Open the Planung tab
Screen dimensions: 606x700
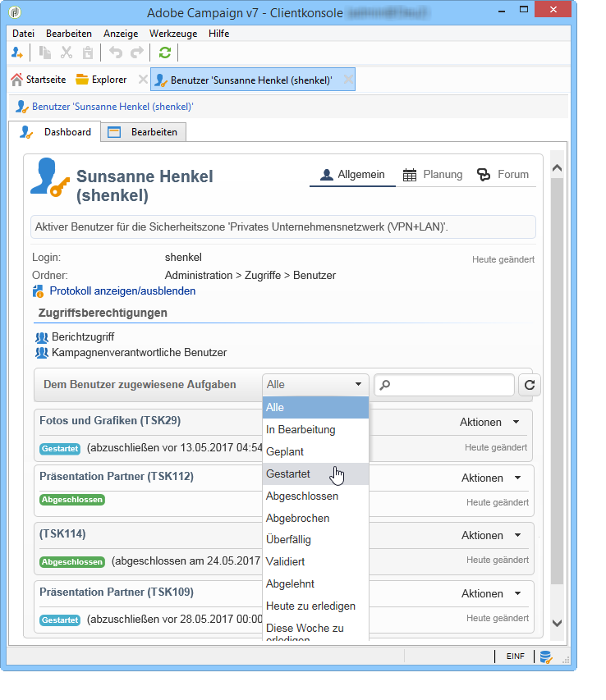coord(432,175)
